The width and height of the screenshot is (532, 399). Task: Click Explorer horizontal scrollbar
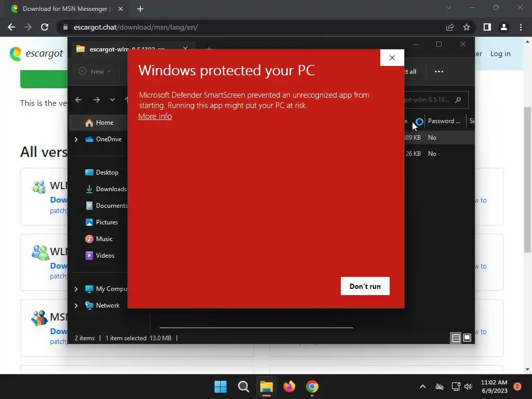(x=256, y=328)
